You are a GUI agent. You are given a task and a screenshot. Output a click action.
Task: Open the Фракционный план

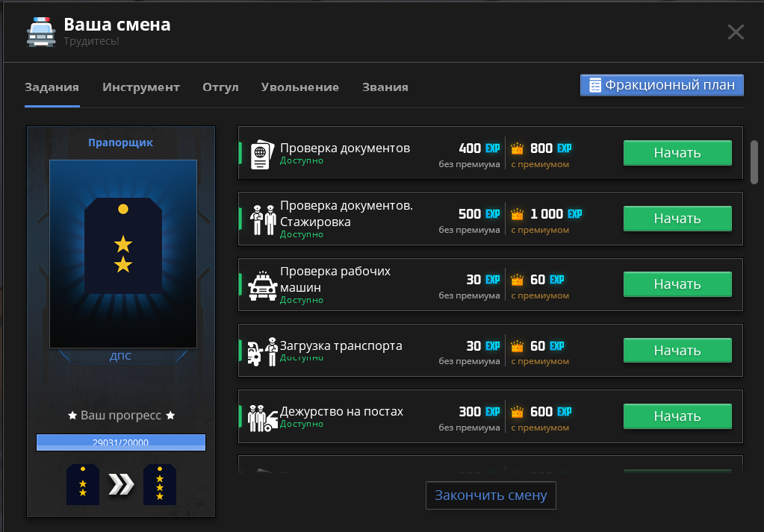point(662,85)
